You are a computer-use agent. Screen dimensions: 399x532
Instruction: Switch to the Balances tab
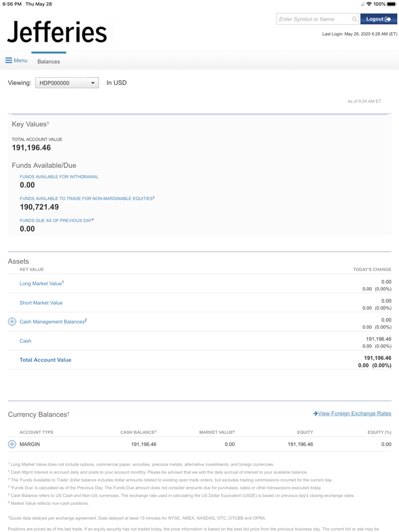click(x=49, y=62)
